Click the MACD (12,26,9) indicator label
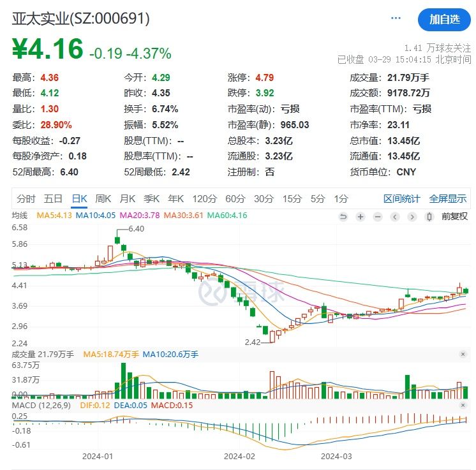 click(41, 406)
